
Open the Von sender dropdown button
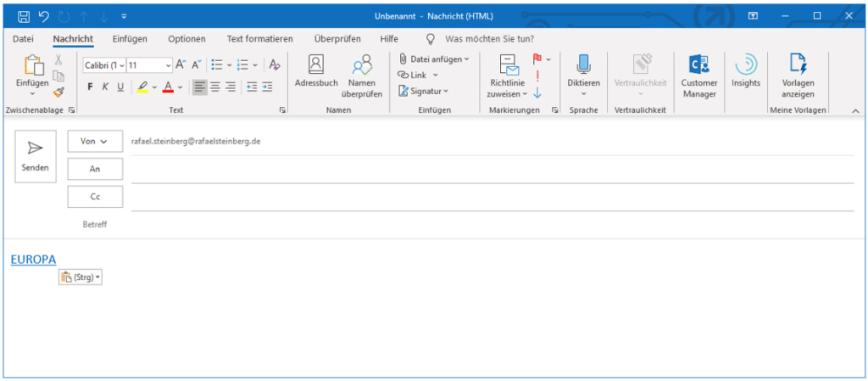point(95,141)
